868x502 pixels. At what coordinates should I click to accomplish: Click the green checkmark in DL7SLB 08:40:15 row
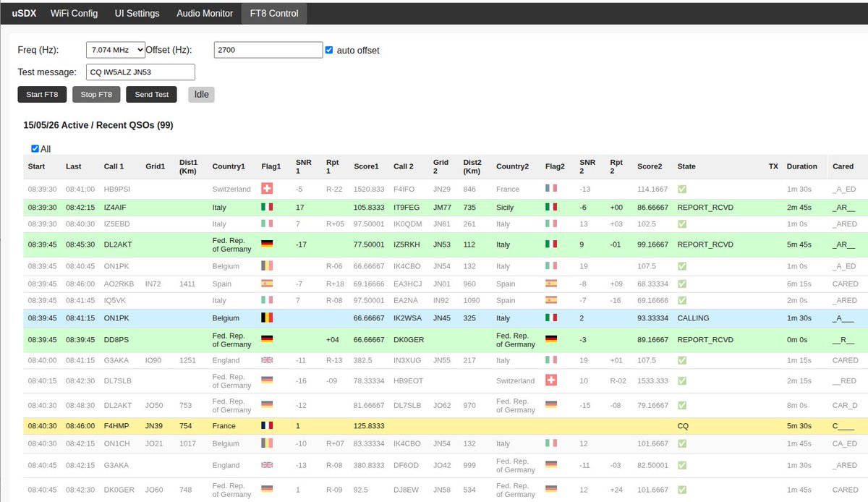coord(681,380)
